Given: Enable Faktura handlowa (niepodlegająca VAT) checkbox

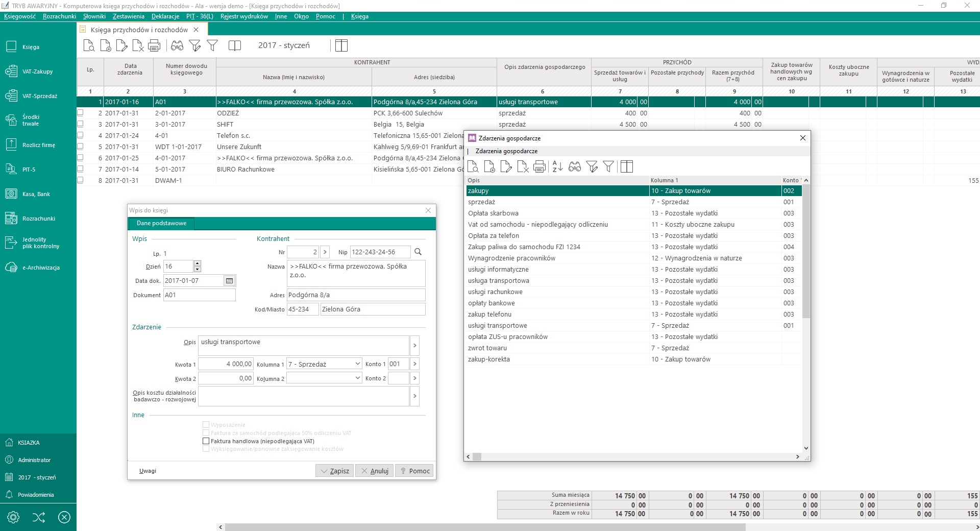Looking at the screenshot, I should 206,441.
